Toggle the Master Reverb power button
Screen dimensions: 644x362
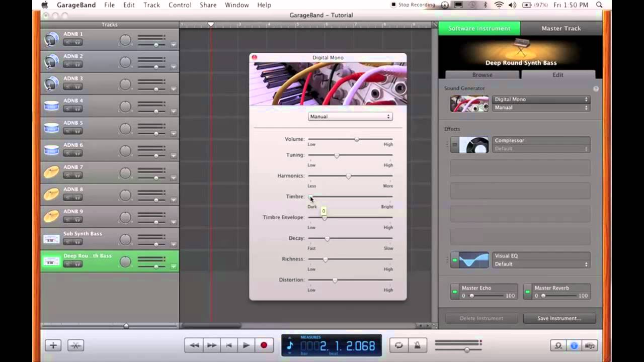pyautogui.click(x=528, y=292)
